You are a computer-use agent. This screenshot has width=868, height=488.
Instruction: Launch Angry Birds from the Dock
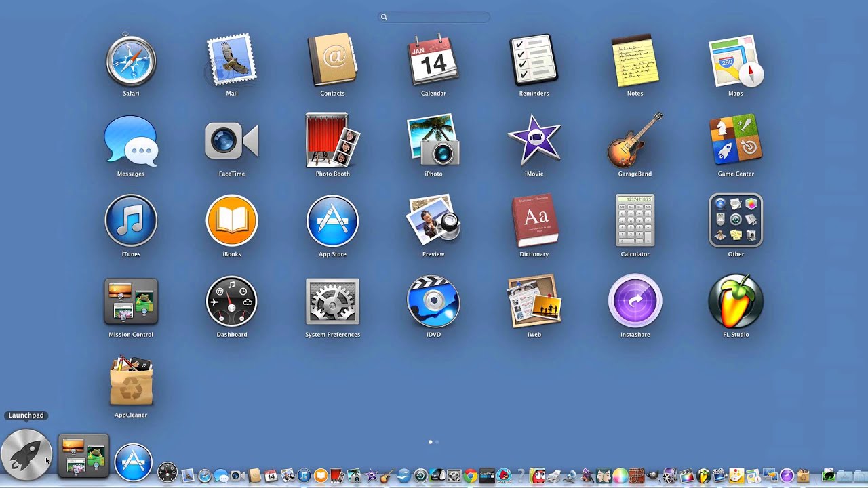click(x=504, y=476)
